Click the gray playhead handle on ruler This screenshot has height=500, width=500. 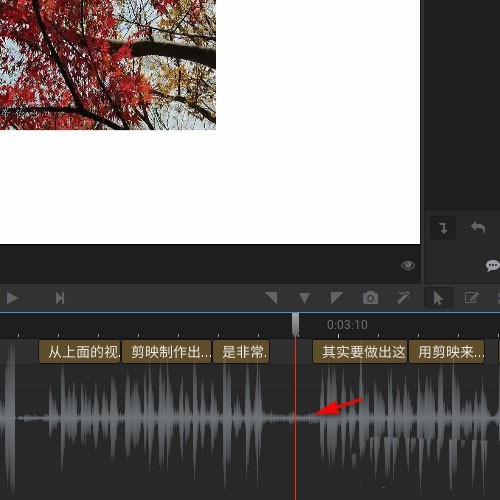pyautogui.click(x=295, y=324)
